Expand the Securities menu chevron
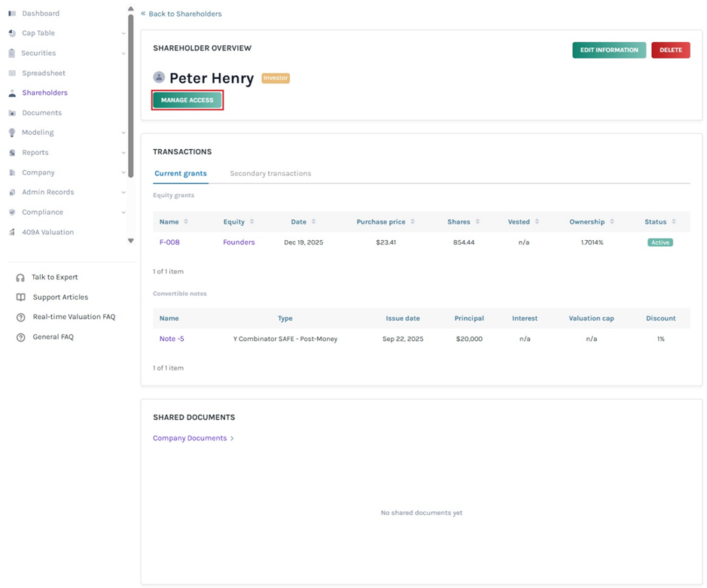 click(123, 53)
